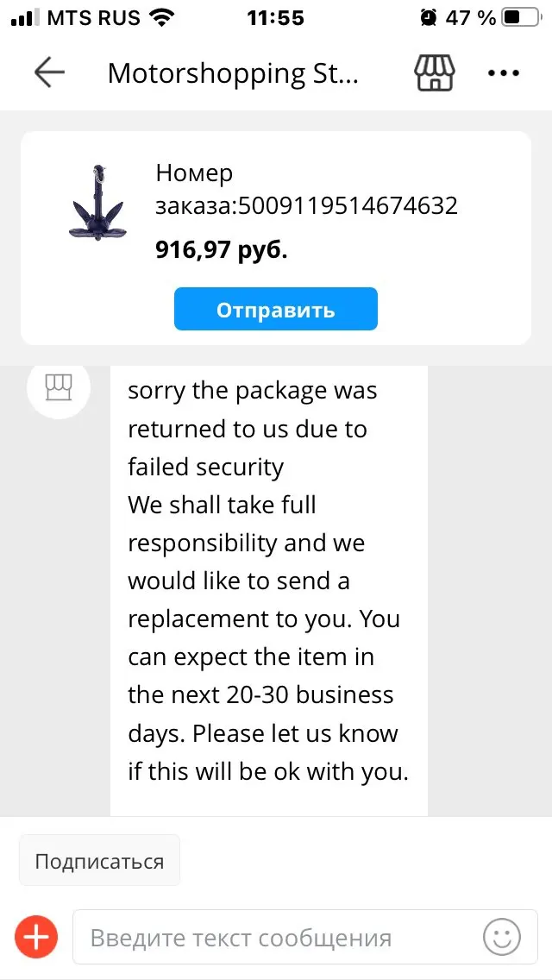552x980 pixels.
Task: Focus the Введите текст сообщения field
Action: pos(276,937)
